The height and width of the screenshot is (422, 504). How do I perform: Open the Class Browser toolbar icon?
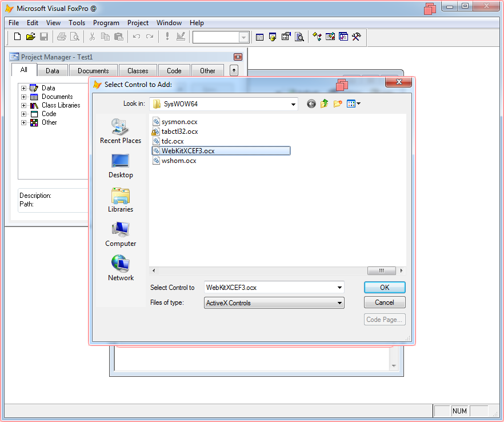317,37
